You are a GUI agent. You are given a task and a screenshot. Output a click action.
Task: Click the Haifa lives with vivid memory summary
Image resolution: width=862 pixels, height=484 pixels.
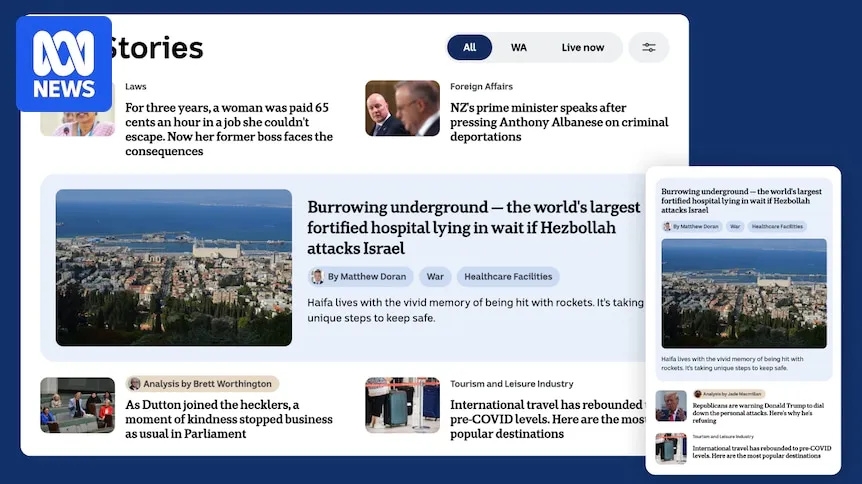(476, 310)
